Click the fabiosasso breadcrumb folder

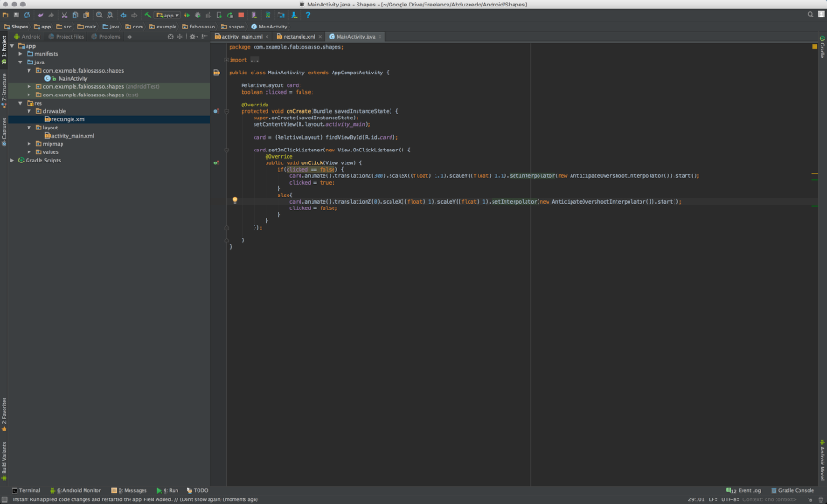[x=198, y=27]
